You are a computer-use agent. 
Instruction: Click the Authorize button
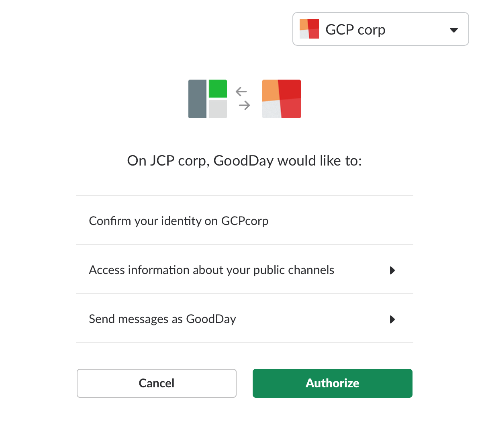click(333, 383)
